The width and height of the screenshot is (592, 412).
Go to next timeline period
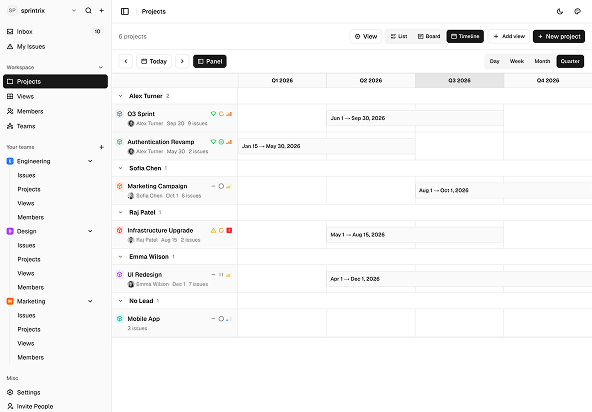click(x=182, y=61)
